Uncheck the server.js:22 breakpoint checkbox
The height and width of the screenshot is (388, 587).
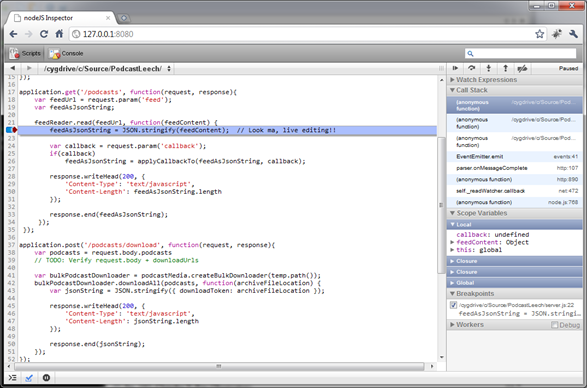click(453, 305)
